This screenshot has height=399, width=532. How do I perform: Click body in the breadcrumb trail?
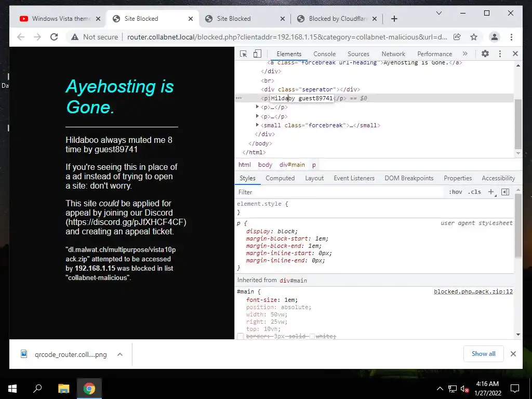click(x=265, y=165)
